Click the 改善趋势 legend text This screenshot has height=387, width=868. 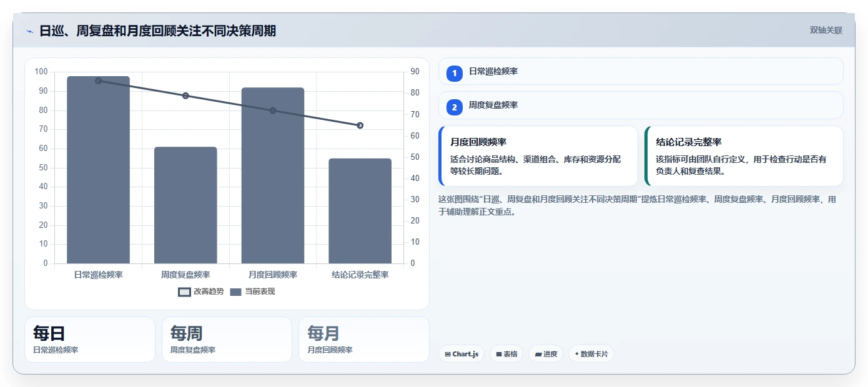pyautogui.click(x=209, y=291)
